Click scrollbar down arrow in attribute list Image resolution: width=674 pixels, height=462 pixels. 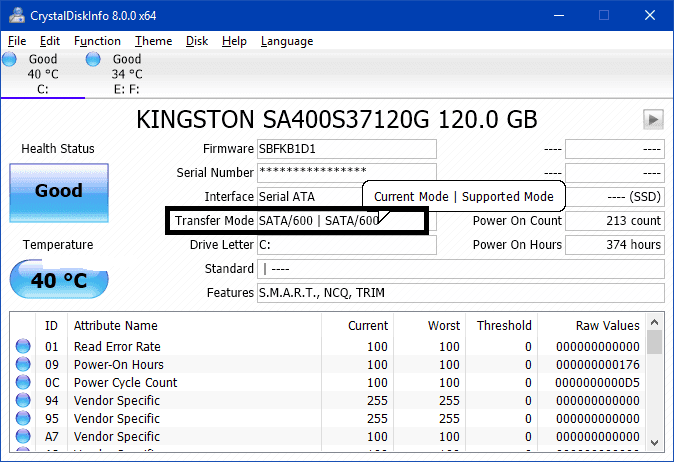(654, 442)
